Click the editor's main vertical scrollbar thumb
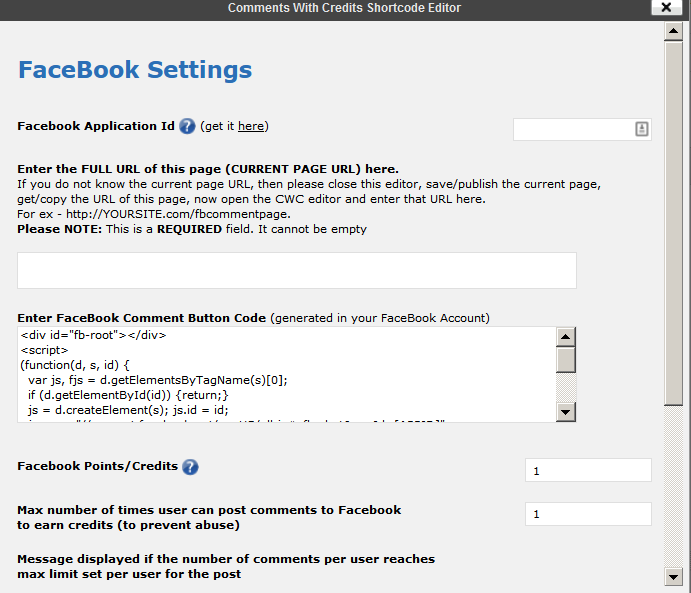The width and height of the screenshot is (691, 593). (x=673, y=220)
